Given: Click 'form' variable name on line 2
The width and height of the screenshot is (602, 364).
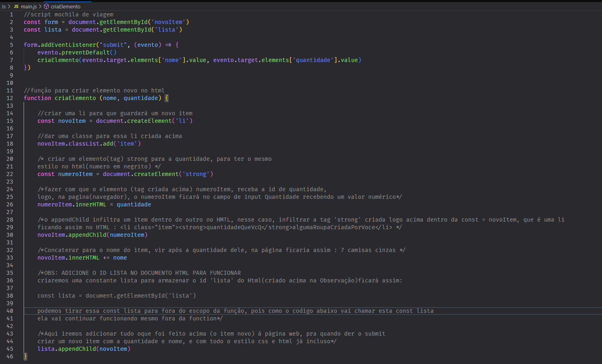Looking at the screenshot, I should coord(51,22).
